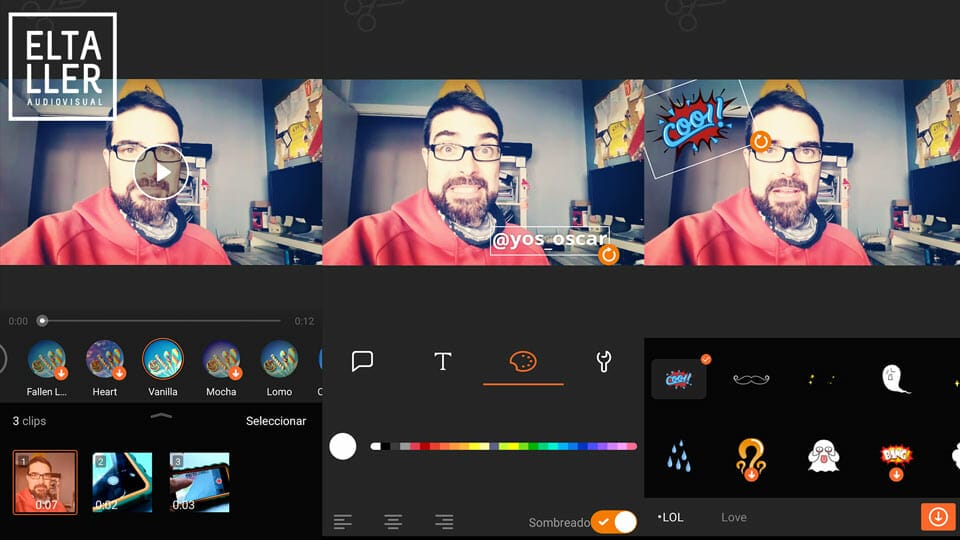Rotate the @yos_oscar text with orange handle
Image resolution: width=960 pixels, height=540 pixels.
609,255
